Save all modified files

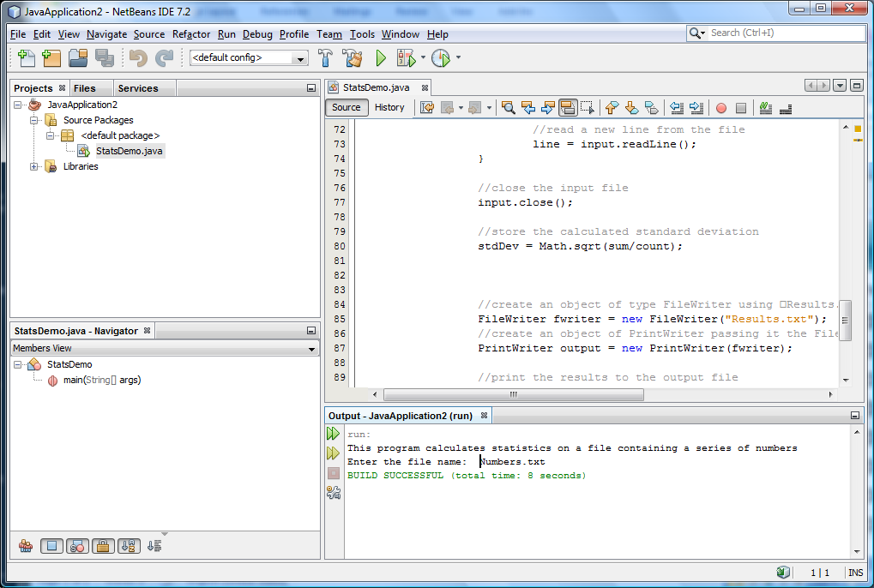pyautogui.click(x=103, y=57)
